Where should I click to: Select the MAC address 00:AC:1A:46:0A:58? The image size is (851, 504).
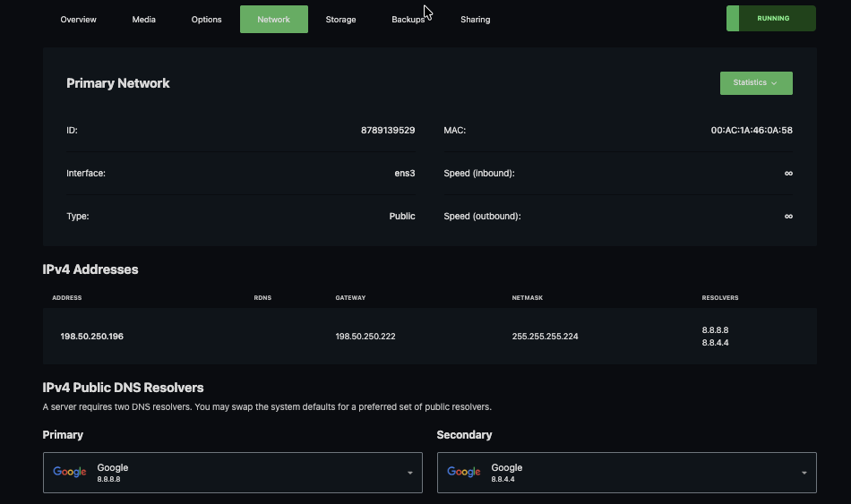point(752,130)
